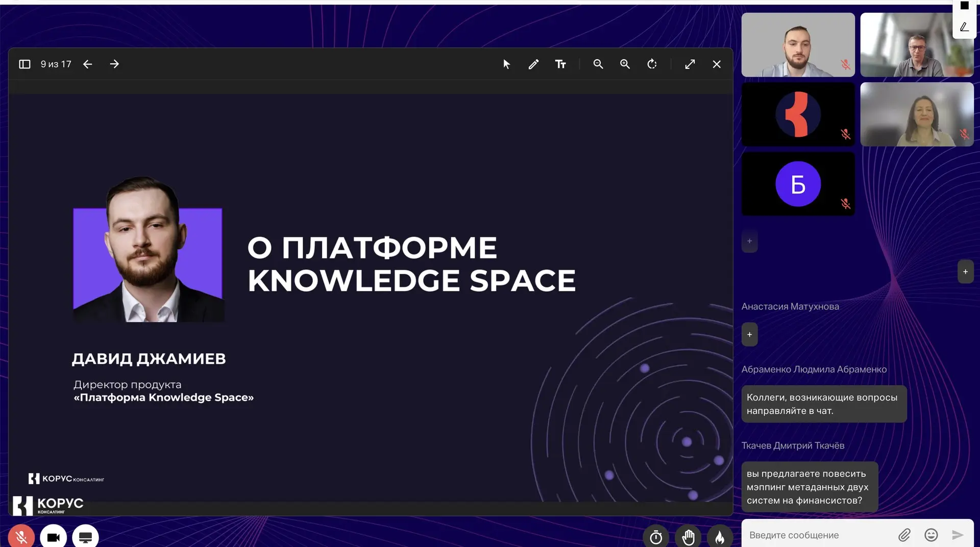
Task: Open the pen annotation tool at top right
Action: 964,27
